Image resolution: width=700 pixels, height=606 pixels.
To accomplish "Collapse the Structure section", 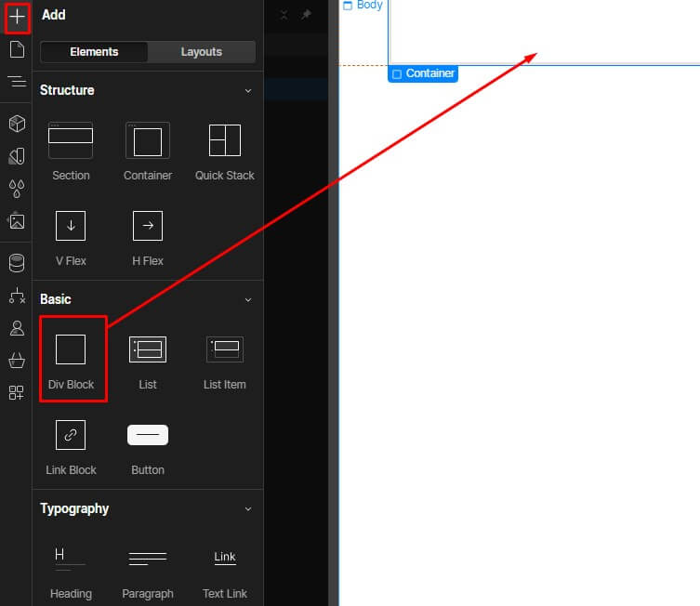I will [x=248, y=91].
